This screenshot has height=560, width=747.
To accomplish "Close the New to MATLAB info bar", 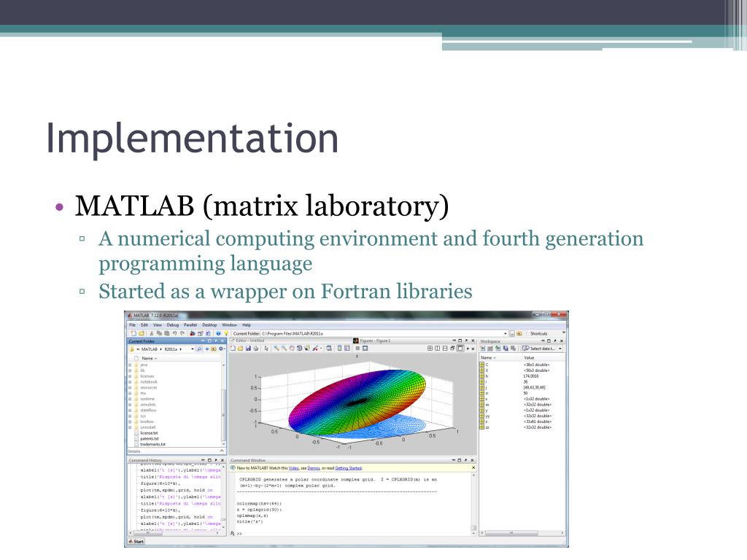I will (473, 467).
